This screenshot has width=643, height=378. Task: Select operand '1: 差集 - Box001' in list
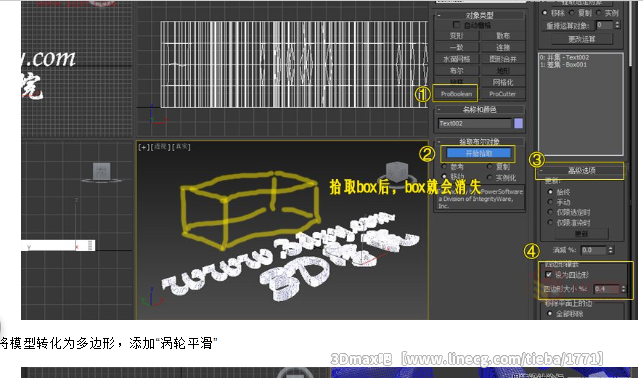coord(563,64)
